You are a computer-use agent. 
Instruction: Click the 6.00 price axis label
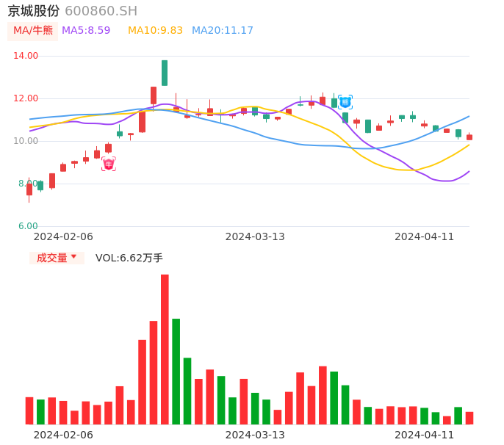28,226
